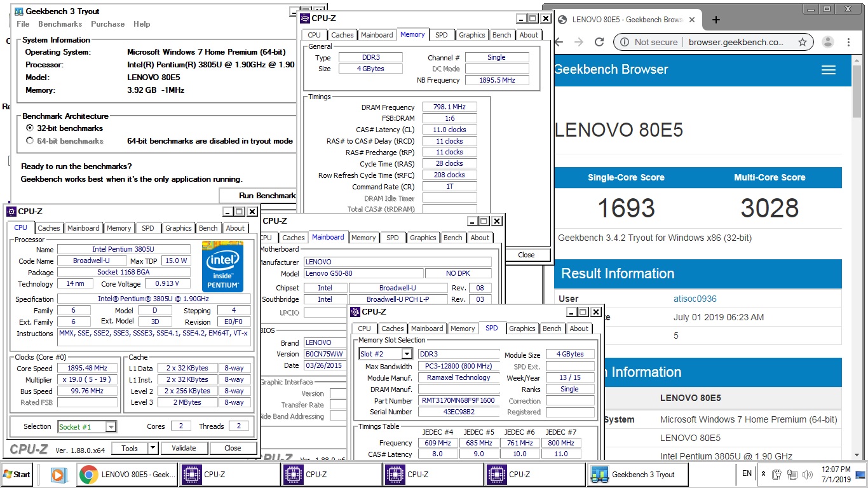868x488 pixels.
Task: Click the Core Speed value 1895.48 MHz
Action: pos(88,369)
